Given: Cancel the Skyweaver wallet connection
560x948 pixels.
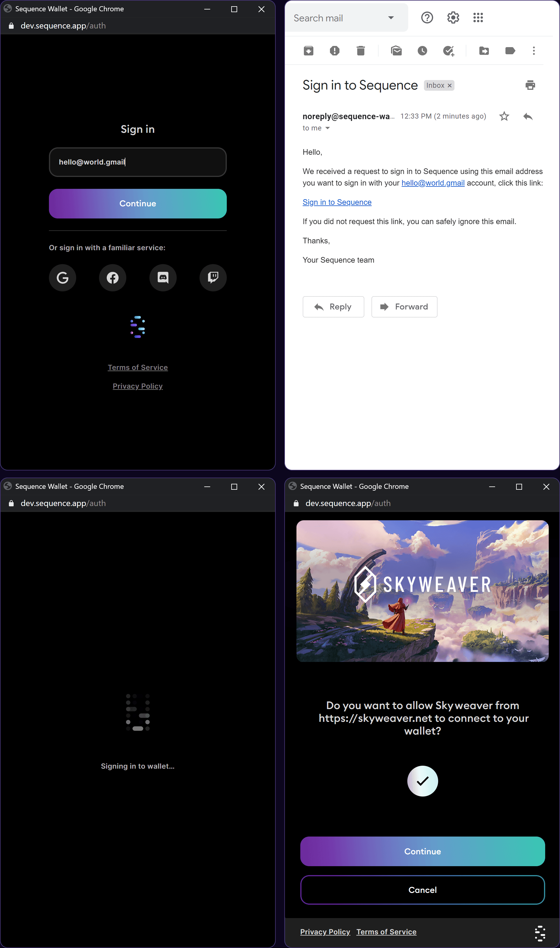Looking at the screenshot, I should [x=422, y=890].
